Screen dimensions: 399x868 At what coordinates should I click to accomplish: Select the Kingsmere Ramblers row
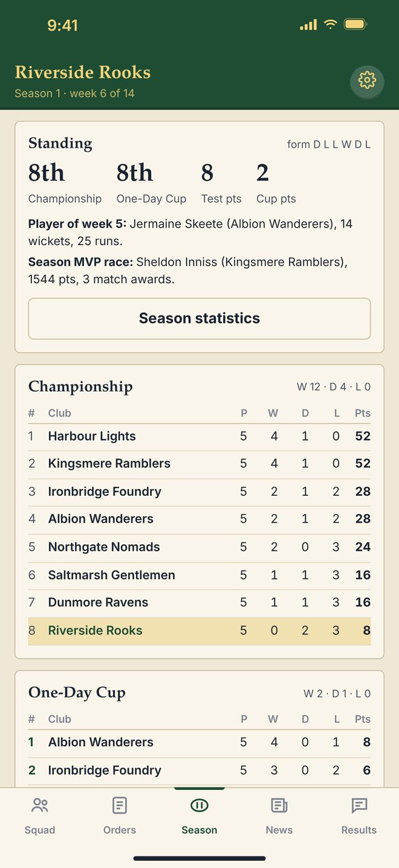tap(199, 464)
